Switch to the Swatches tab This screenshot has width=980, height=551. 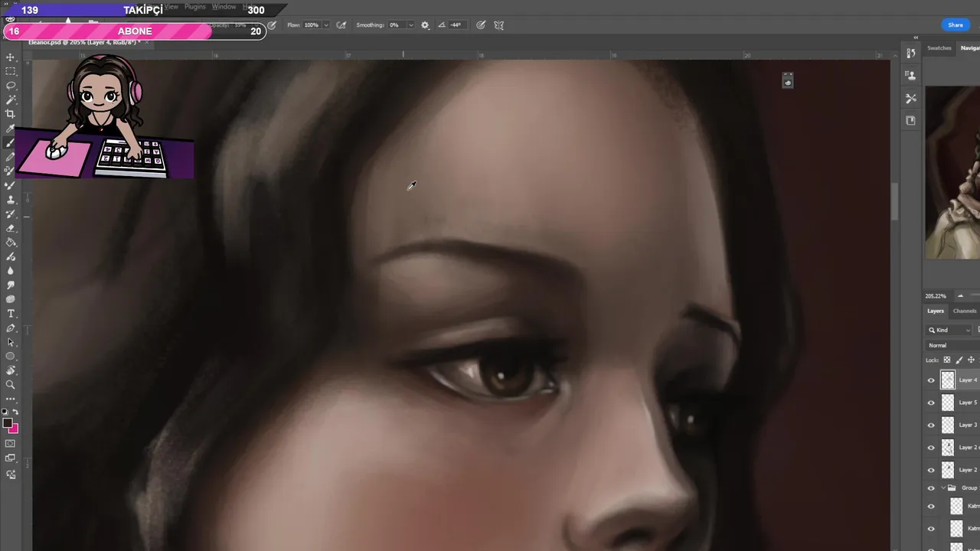(939, 48)
